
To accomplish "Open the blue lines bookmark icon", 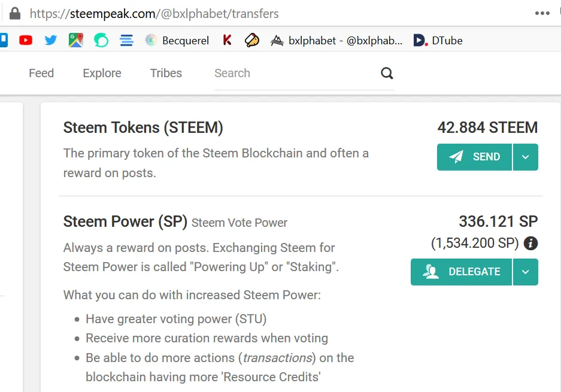I will coord(126,41).
